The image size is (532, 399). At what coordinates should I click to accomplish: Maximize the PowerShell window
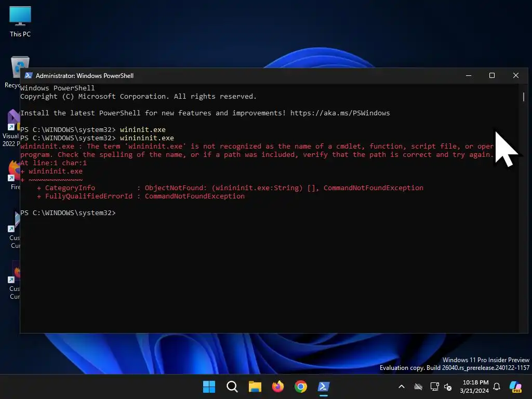(x=492, y=76)
